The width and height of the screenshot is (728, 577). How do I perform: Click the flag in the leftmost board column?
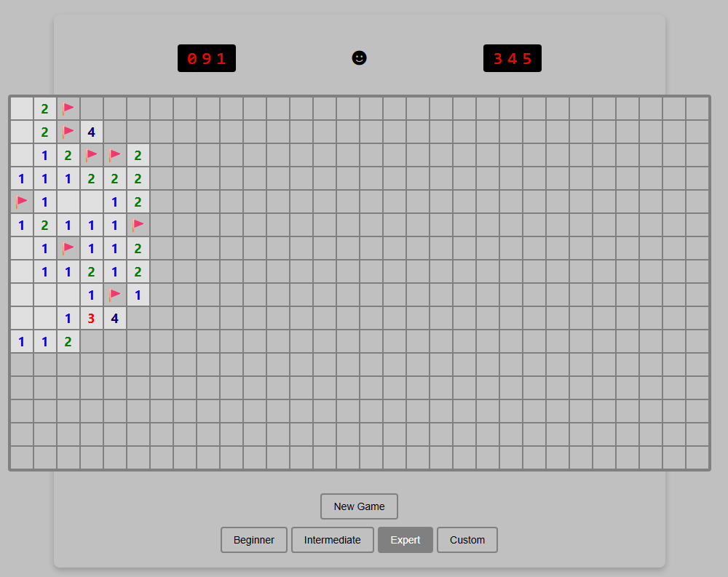21,202
